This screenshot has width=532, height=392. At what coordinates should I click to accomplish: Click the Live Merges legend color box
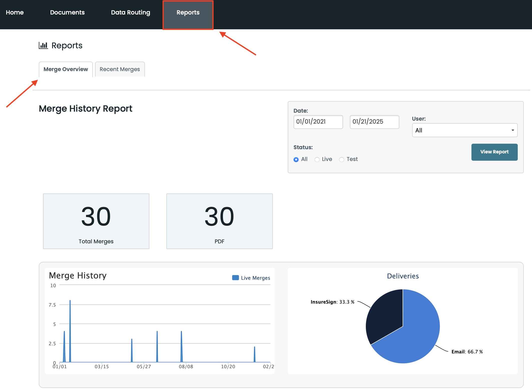[235, 278]
